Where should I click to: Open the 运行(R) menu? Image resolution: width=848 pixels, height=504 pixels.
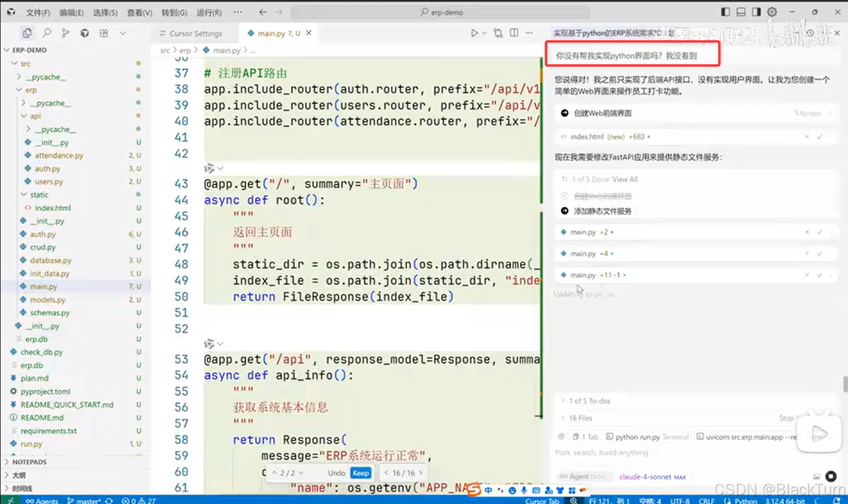pyautogui.click(x=209, y=13)
